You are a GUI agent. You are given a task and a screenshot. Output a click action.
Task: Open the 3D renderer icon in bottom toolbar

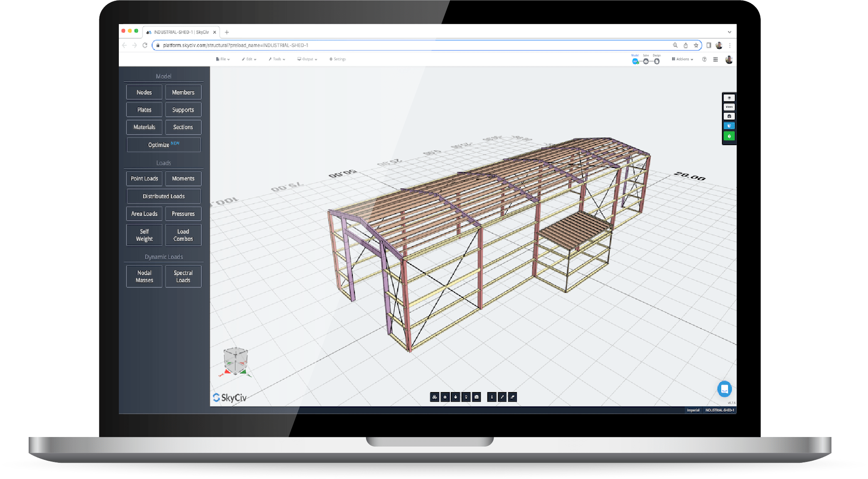pyautogui.click(x=435, y=397)
